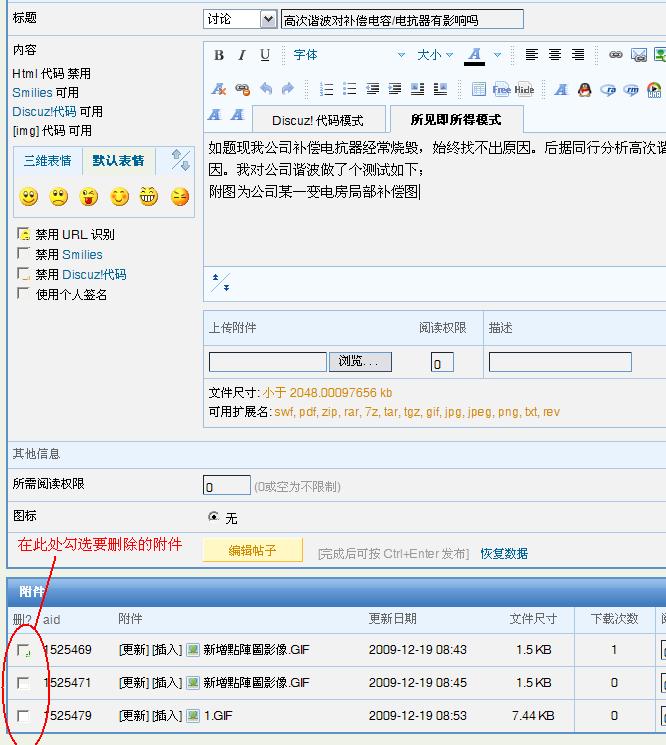Float image to the left
The height and width of the screenshot is (745, 666).
click(418, 89)
